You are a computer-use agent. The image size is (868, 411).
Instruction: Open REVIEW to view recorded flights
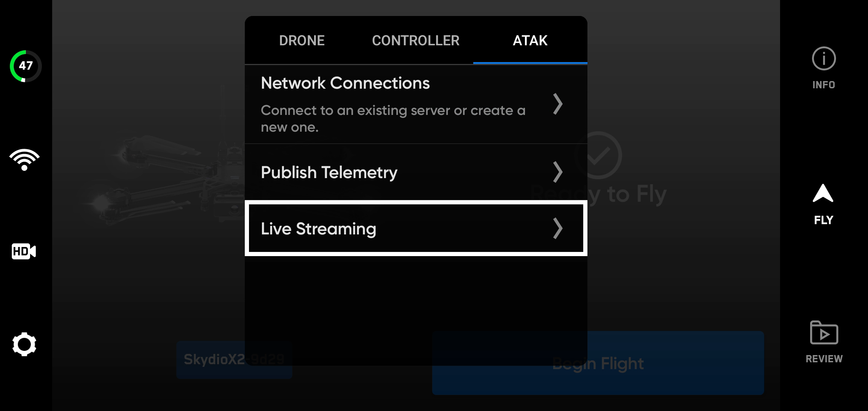coord(824,341)
